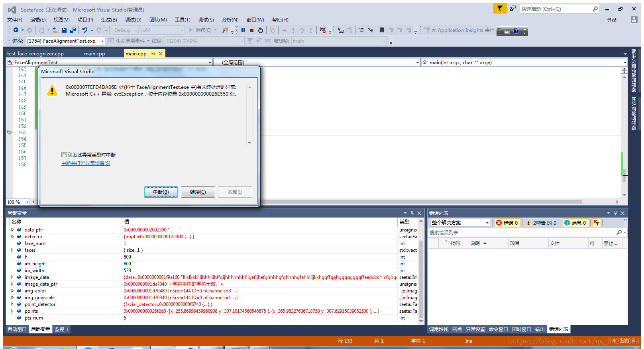Click the 继续(C) continue button in dialog
The width and height of the screenshot is (644, 349).
tap(198, 192)
